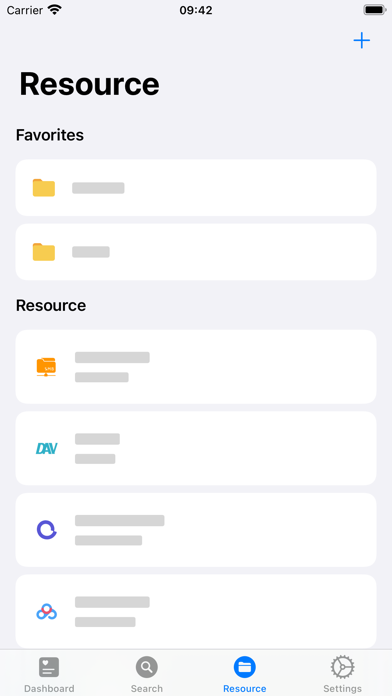
Task: Select the orange SMB share icon
Action: [46, 367]
